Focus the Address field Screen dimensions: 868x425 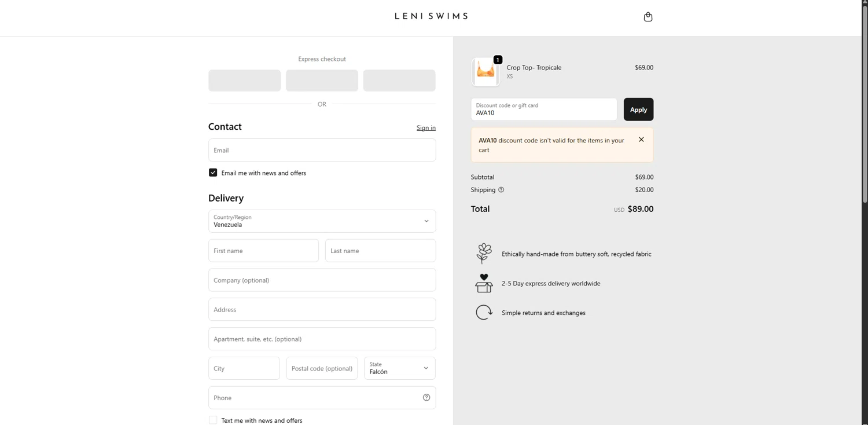(x=322, y=310)
